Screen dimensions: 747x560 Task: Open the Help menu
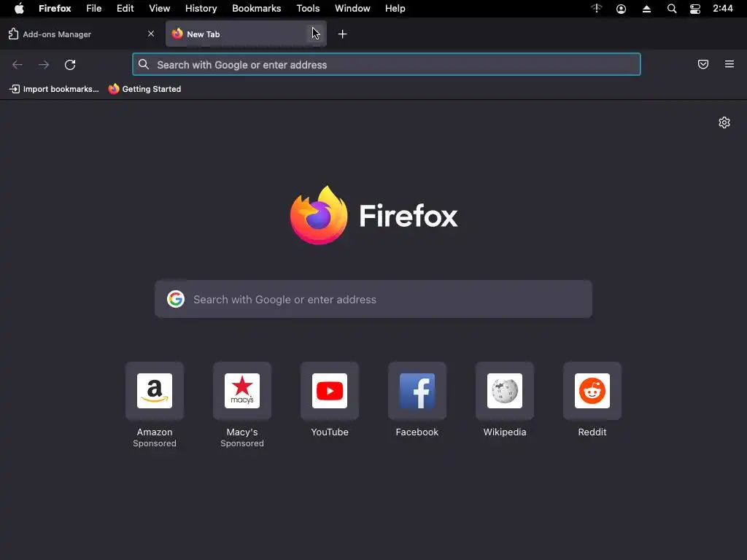[x=395, y=9]
